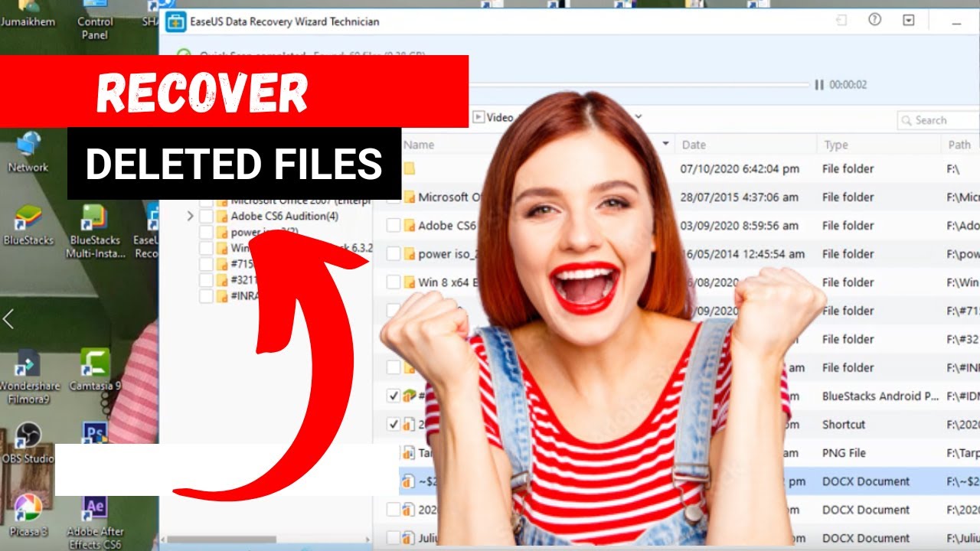Check the Adobe CS6 Audition(4) tree checkbox
980x551 pixels.
point(206,217)
